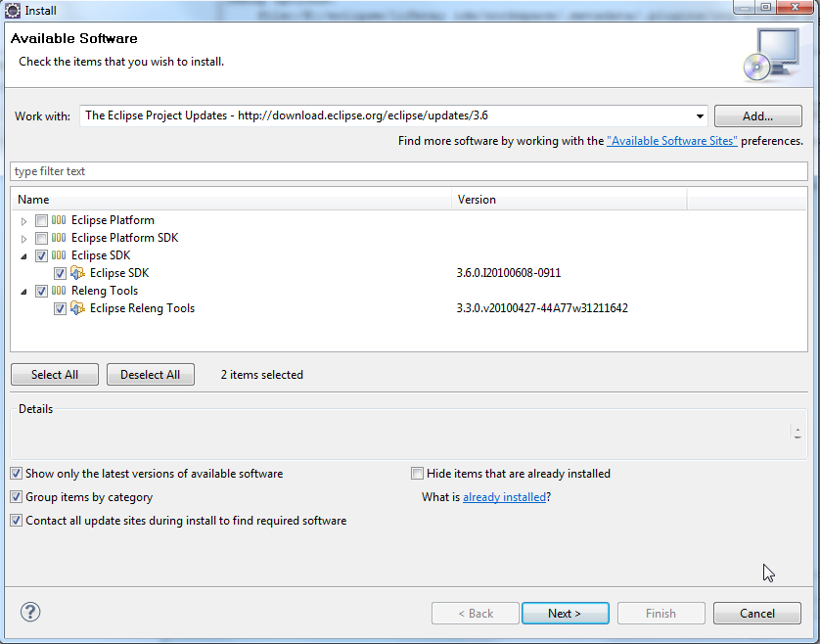Disable Group items by category
Viewport: 820px width, 644px height.
[x=16, y=497]
